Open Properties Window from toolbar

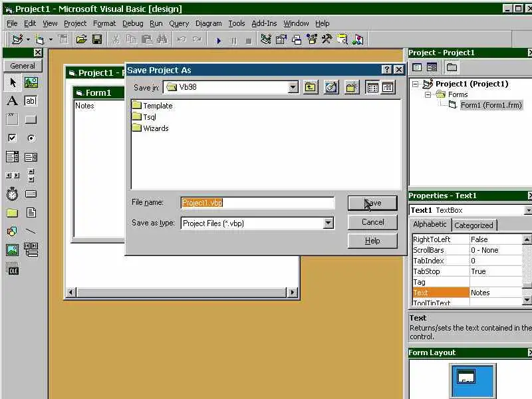click(281, 40)
